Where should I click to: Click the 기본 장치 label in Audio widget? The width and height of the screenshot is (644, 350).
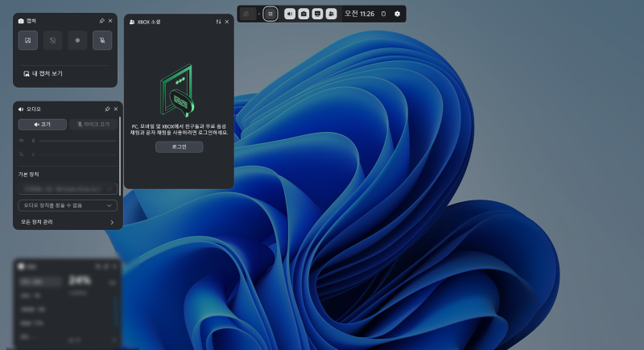[29, 175]
